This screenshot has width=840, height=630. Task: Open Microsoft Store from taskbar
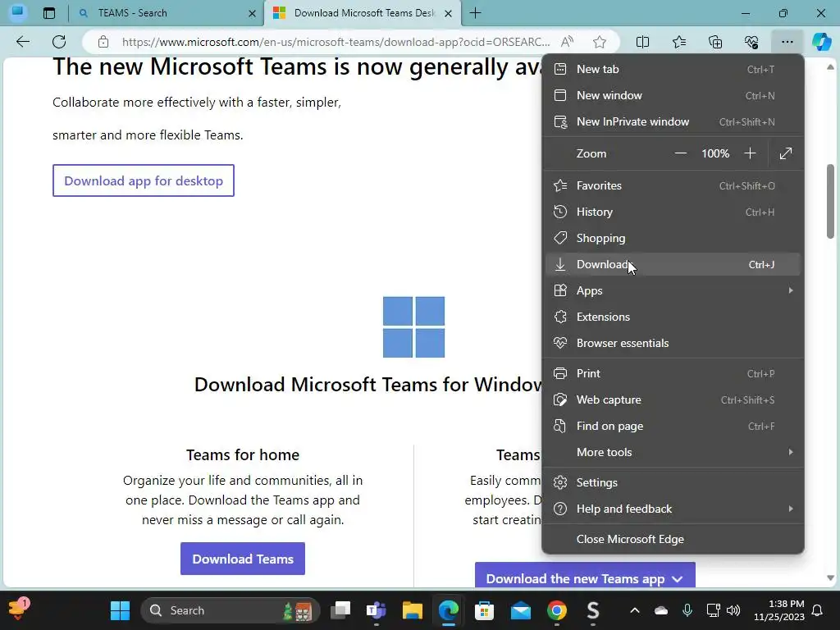[x=484, y=610]
